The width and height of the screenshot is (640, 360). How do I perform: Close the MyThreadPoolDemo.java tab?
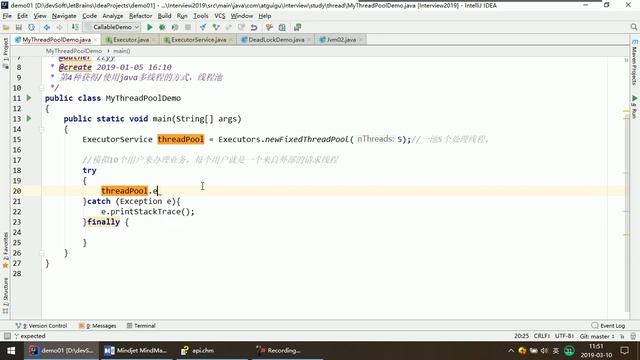click(96, 40)
